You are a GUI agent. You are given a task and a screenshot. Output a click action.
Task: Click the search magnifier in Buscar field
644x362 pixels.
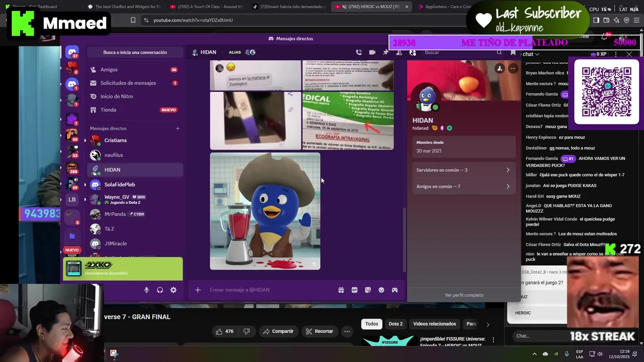pyautogui.click(x=499, y=52)
